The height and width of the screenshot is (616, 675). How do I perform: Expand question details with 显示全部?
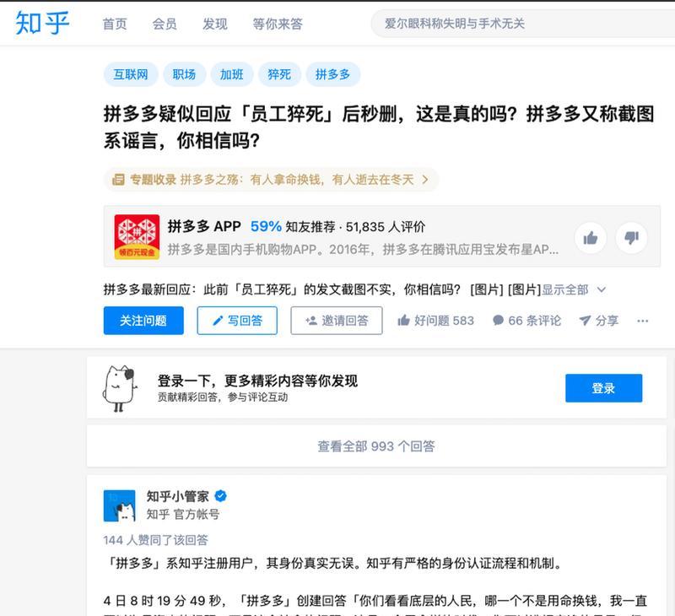tap(564, 289)
